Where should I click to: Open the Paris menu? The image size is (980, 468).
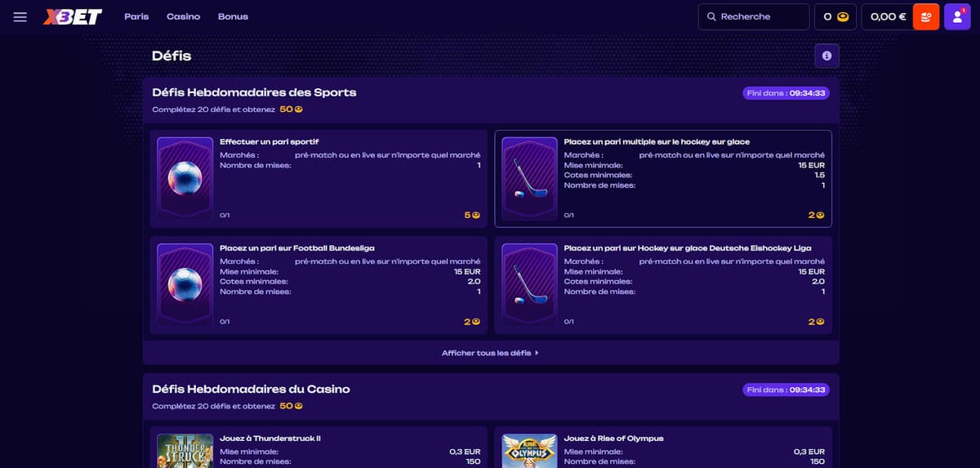(x=136, y=16)
